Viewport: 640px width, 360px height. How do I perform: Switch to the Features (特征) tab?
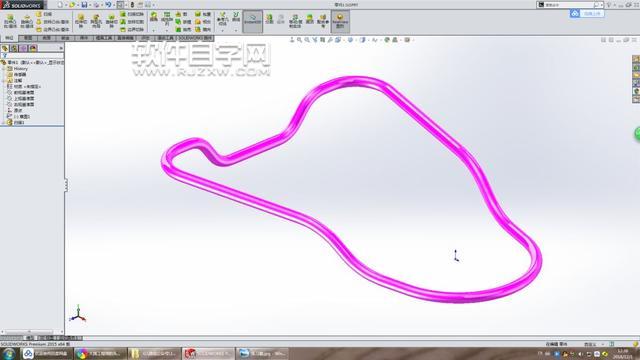[9, 38]
